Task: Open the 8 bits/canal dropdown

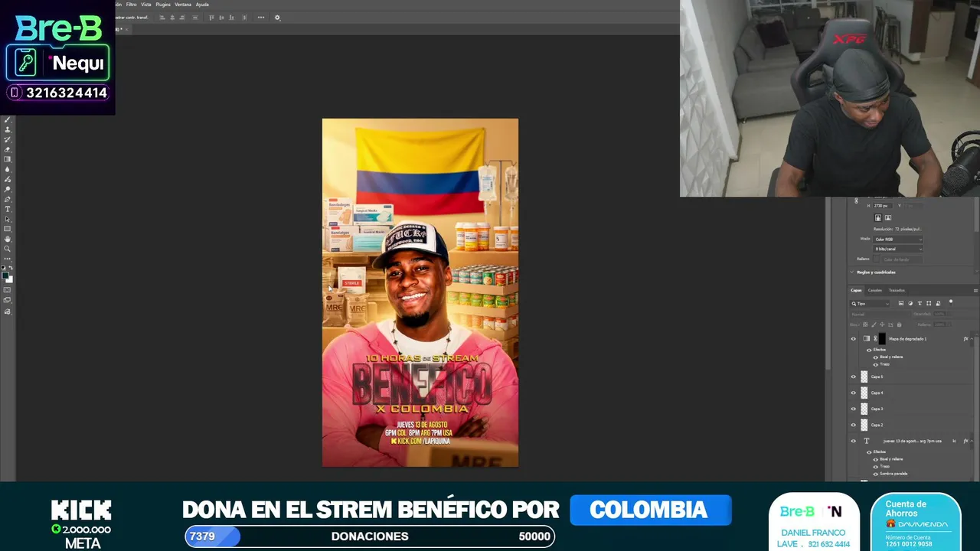Action: point(898,249)
